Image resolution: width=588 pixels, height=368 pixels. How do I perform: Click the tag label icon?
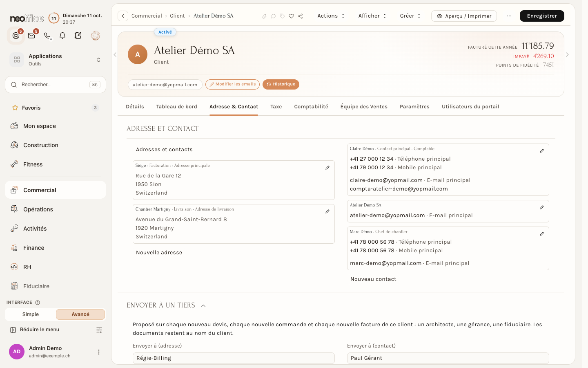[282, 16]
